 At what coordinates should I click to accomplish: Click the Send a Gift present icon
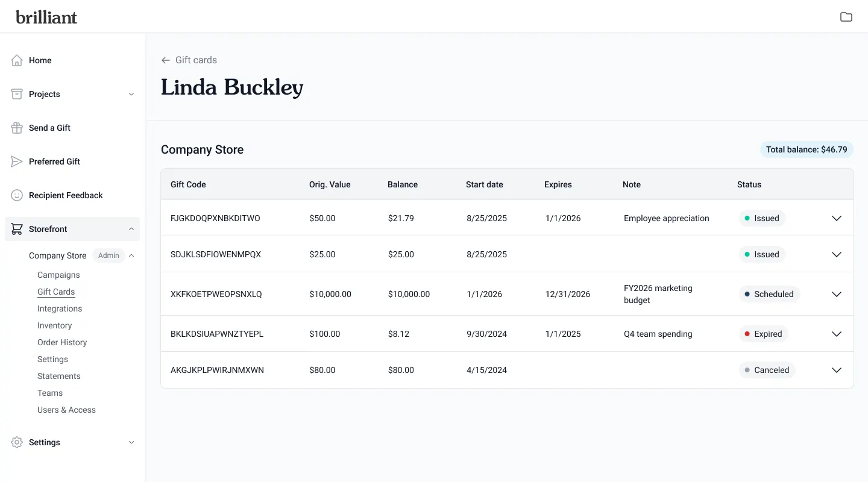click(17, 128)
